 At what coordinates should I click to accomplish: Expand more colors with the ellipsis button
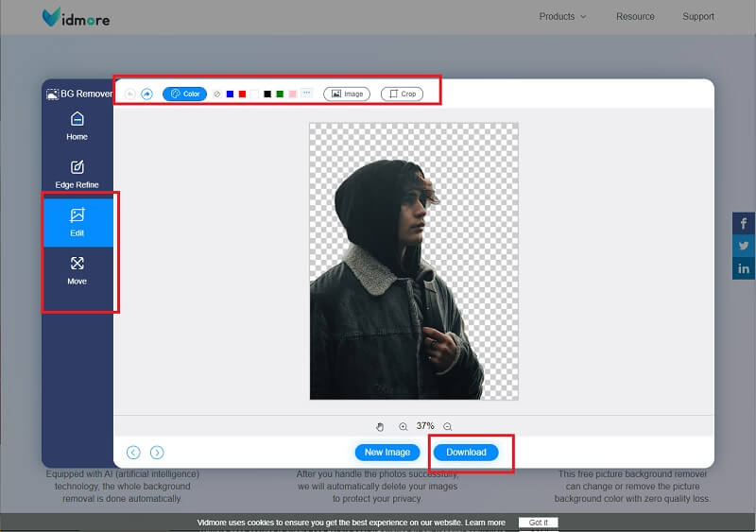coord(306,94)
